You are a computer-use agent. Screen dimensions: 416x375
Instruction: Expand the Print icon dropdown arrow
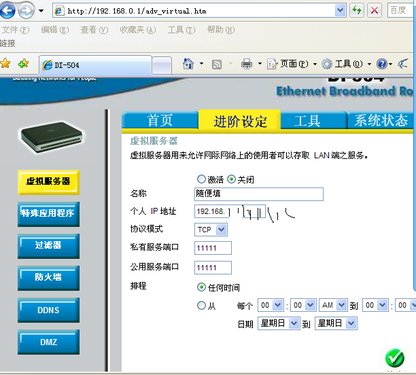(x=260, y=63)
